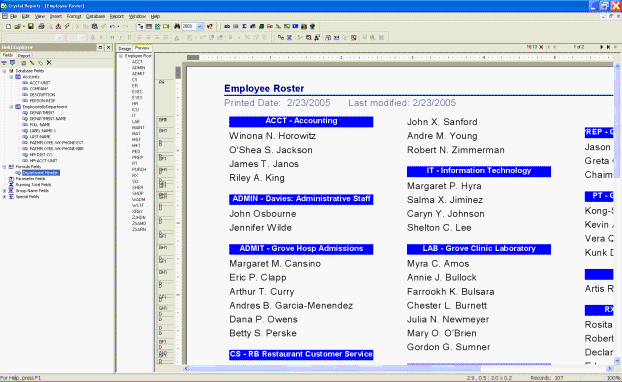
Task: Click the Field Explorer edit pencil icon
Action: click(x=32, y=63)
